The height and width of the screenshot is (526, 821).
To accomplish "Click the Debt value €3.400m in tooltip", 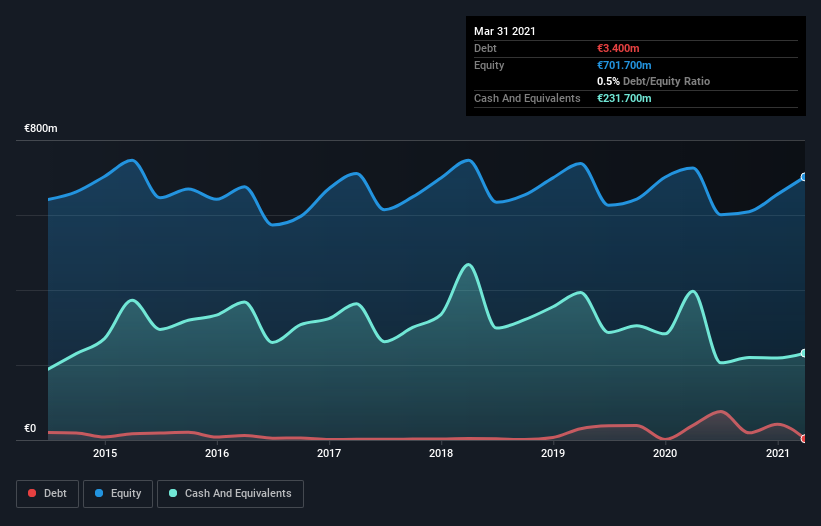I will click(x=618, y=48).
